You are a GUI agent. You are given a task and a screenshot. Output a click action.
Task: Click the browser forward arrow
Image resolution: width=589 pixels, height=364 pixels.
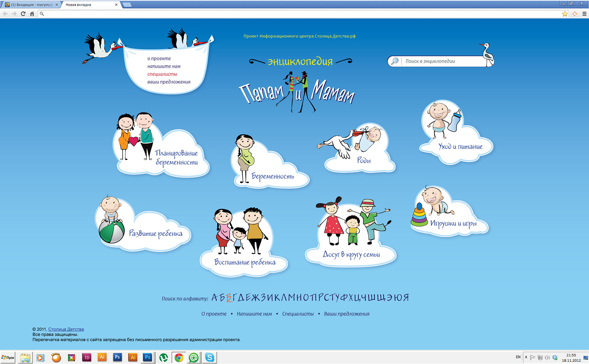click(14, 14)
